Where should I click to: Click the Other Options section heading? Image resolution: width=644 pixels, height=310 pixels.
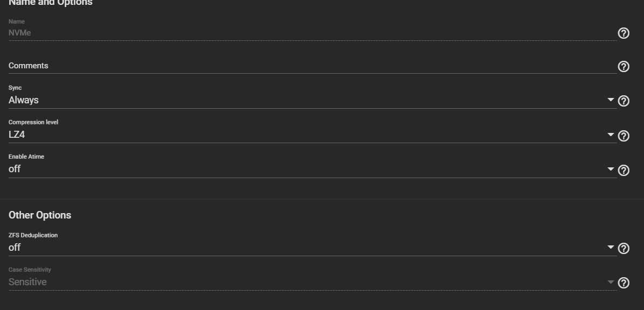point(40,215)
